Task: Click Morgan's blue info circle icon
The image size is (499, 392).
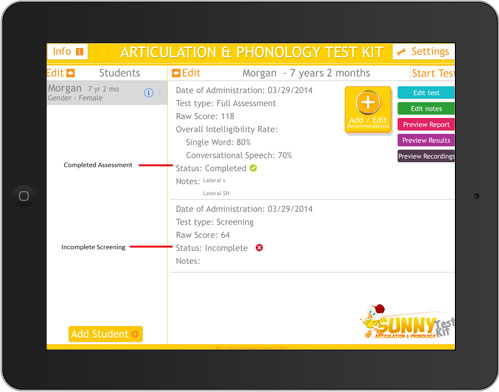Action: pos(149,93)
